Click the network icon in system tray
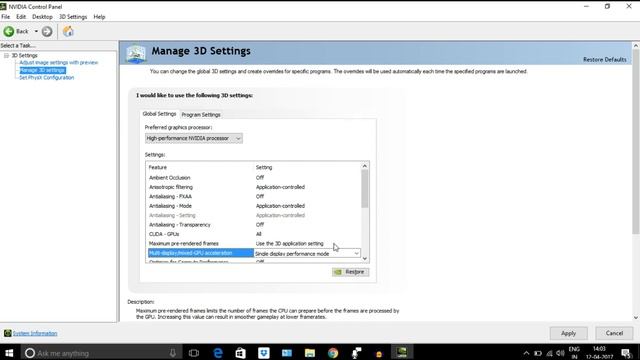Screen dimensions: 640x360 point(549,353)
